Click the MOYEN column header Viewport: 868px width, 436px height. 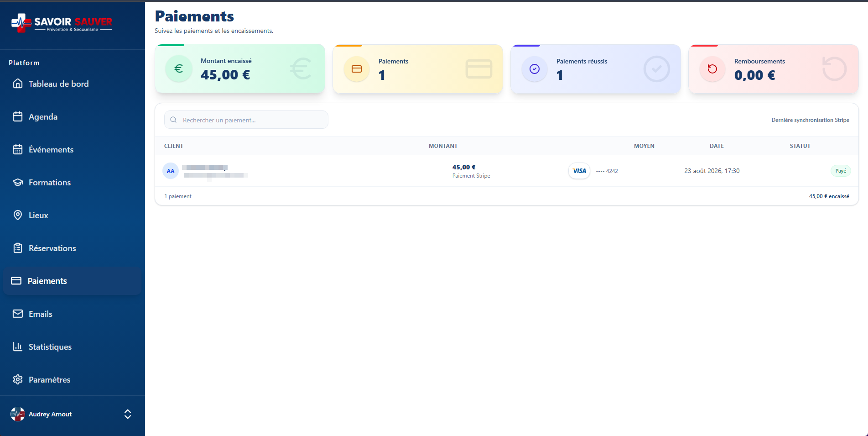click(x=644, y=146)
